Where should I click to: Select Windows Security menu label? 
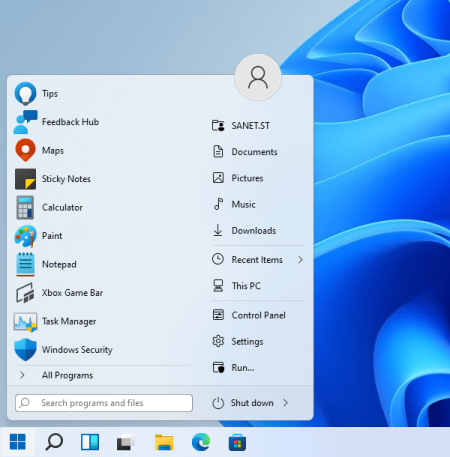pos(77,350)
